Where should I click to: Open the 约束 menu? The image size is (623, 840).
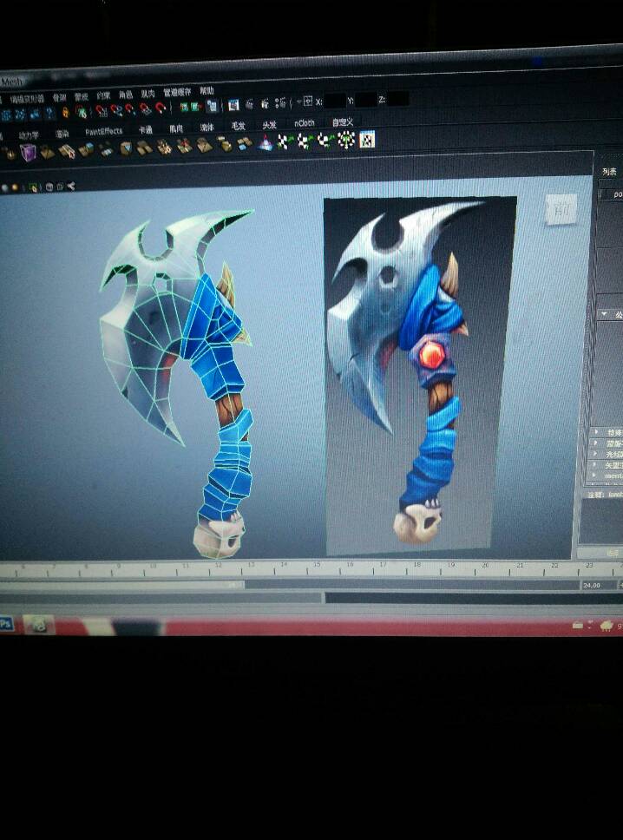[103, 95]
